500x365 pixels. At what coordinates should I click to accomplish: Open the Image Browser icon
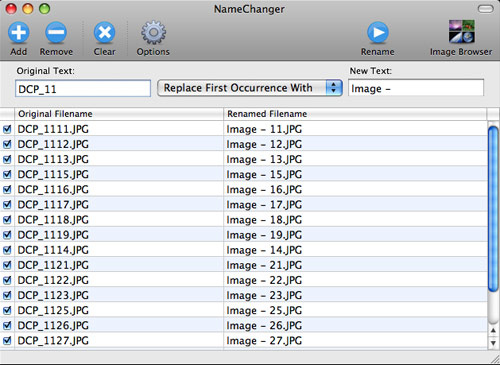click(x=462, y=32)
